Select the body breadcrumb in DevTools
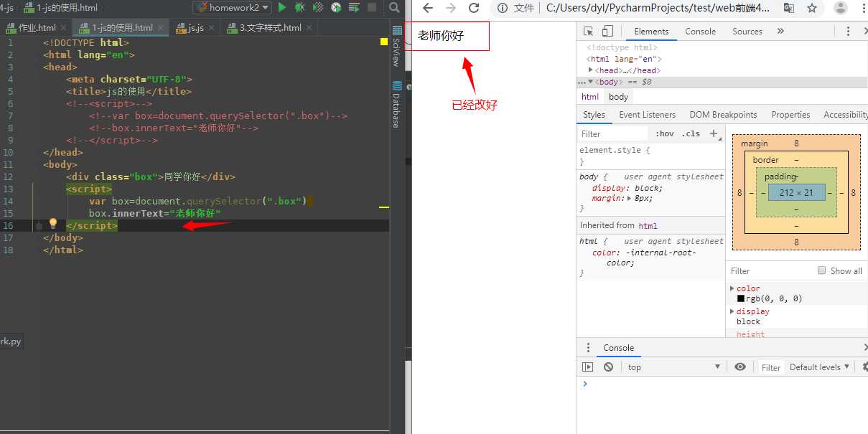Screen dimensions: 868x434 [x=618, y=97]
